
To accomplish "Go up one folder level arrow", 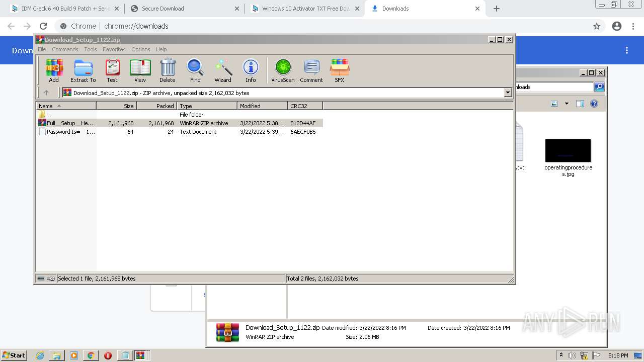I will [x=46, y=93].
